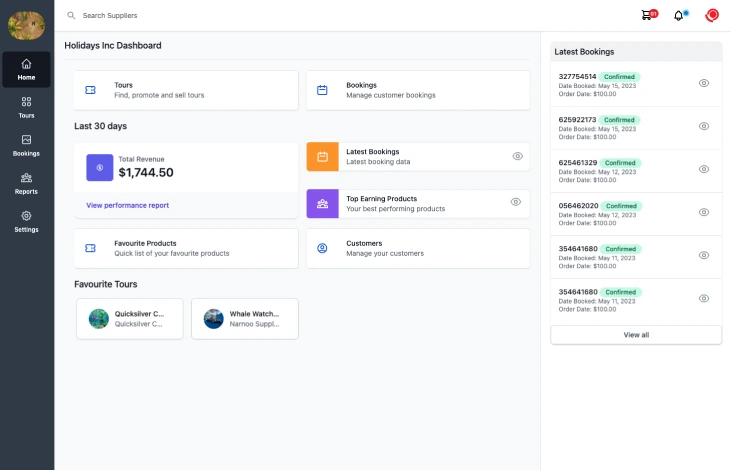731x470 pixels.
Task: Click the red user profile icon
Action: point(712,15)
